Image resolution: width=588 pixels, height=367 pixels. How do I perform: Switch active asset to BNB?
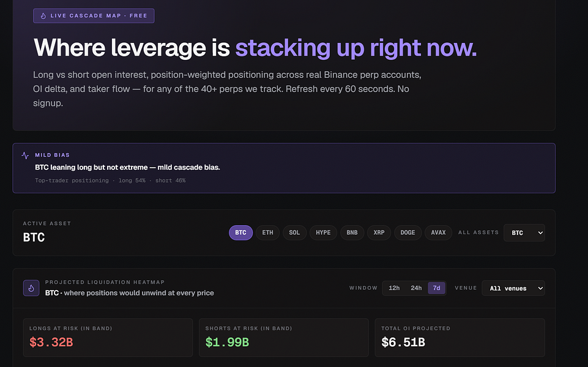[352, 232]
